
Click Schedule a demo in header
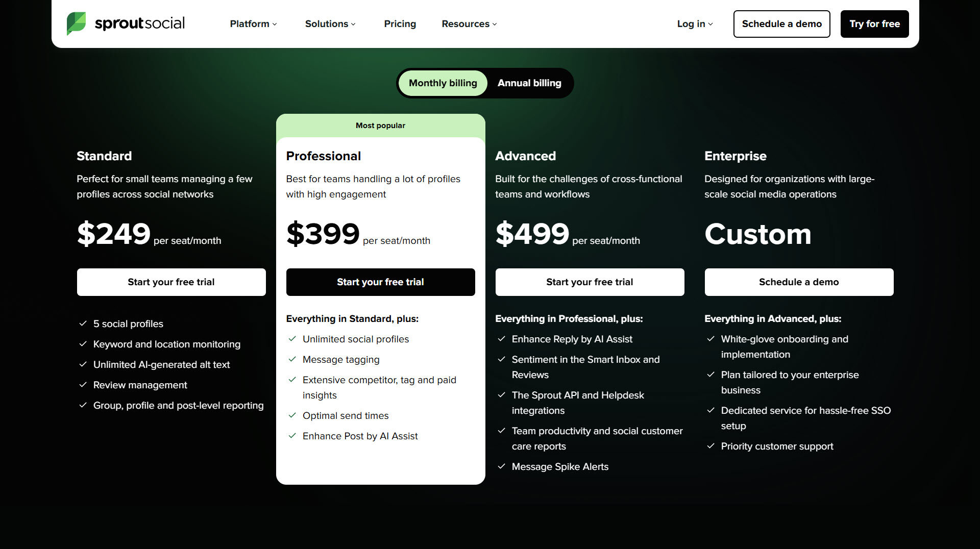pos(781,24)
